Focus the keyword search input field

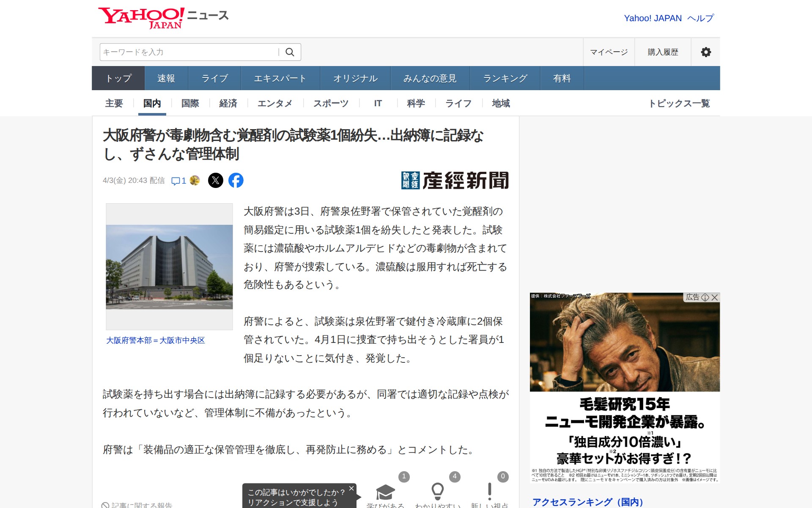[x=188, y=52]
